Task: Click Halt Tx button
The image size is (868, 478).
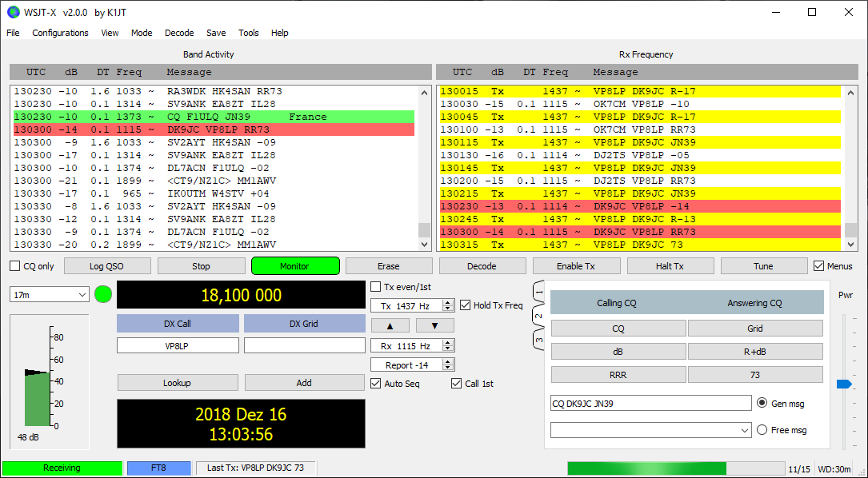Action: 670,266
